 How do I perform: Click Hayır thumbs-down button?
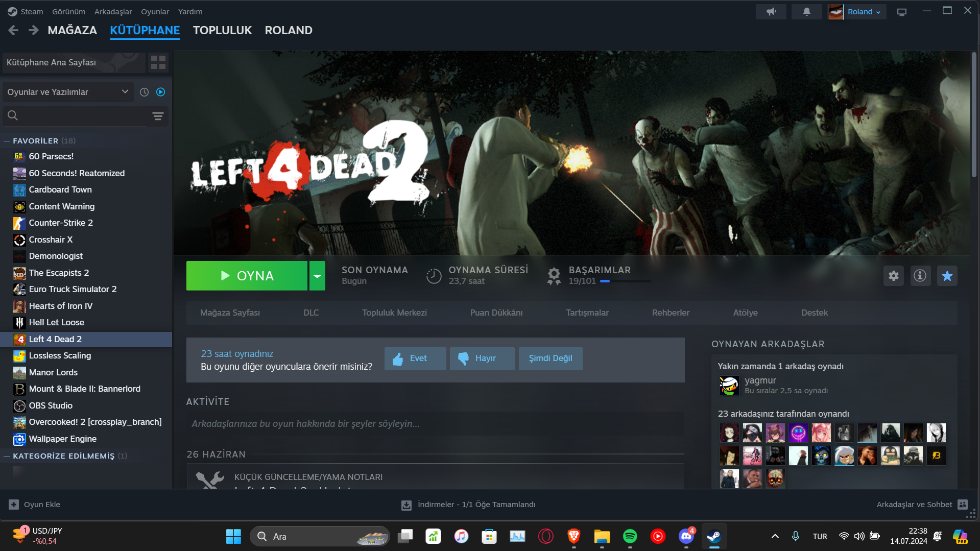click(482, 358)
